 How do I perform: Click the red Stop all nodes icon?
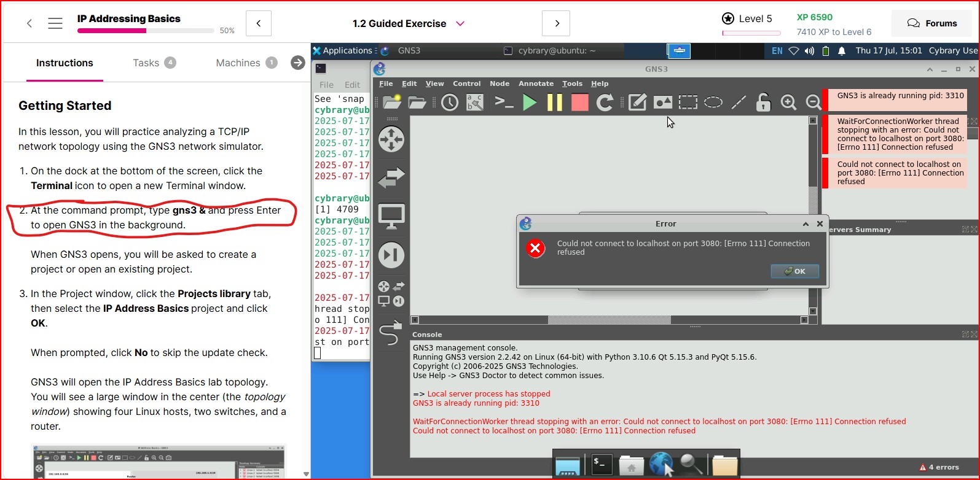click(x=579, y=103)
